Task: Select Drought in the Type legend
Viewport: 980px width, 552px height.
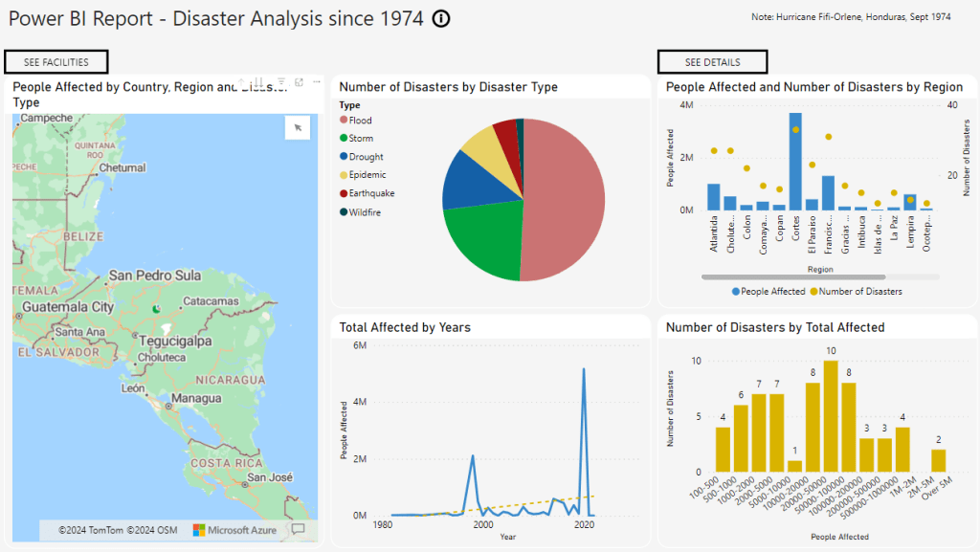Action: coord(365,157)
